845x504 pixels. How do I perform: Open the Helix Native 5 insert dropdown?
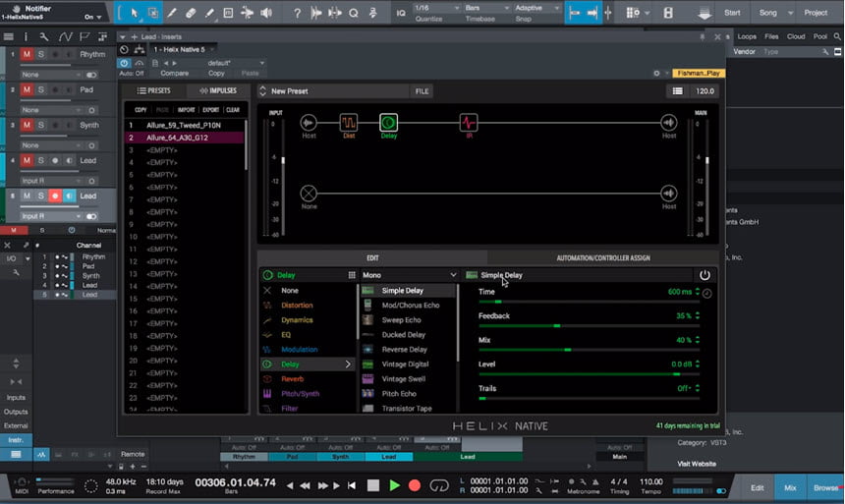pos(183,49)
